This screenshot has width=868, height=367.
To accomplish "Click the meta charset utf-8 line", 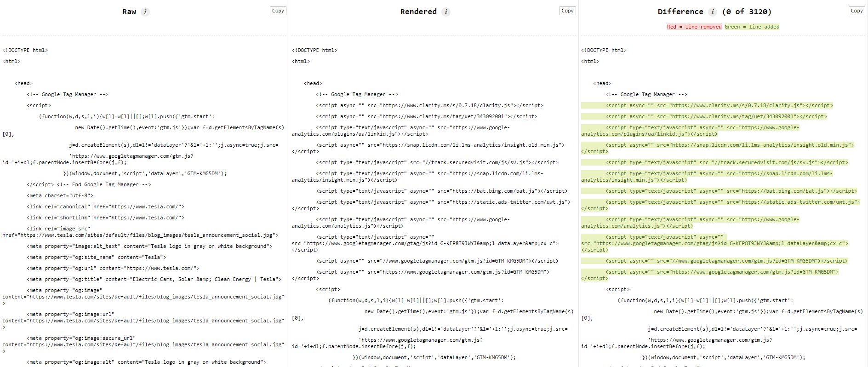I will click(60, 195).
